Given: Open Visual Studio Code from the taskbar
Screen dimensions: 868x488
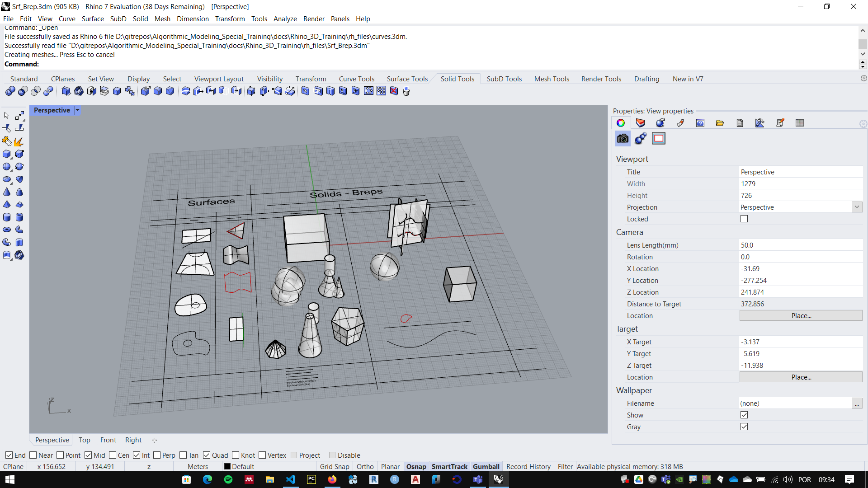Looking at the screenshot, I should (291, 479).
